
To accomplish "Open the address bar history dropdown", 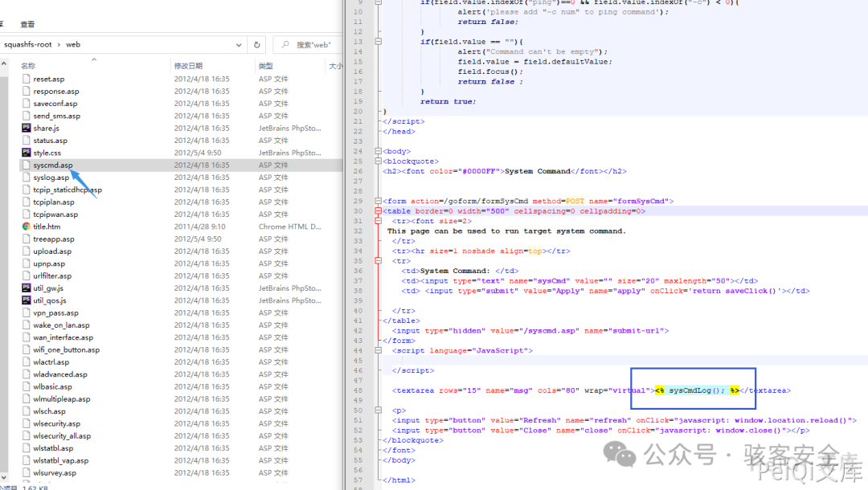I will [x=239, y=45].
